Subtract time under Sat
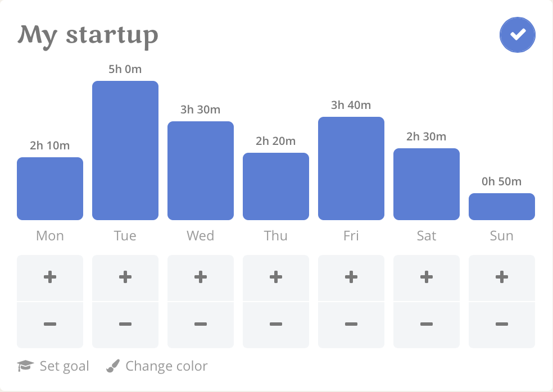This screenshot has height=392, width=553. click(427, 325)
